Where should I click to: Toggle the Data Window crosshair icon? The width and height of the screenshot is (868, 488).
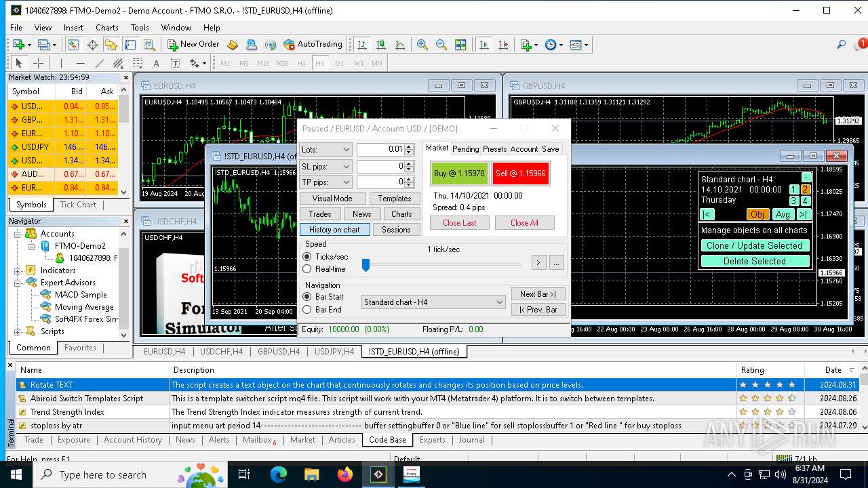[x=92, y=45]
